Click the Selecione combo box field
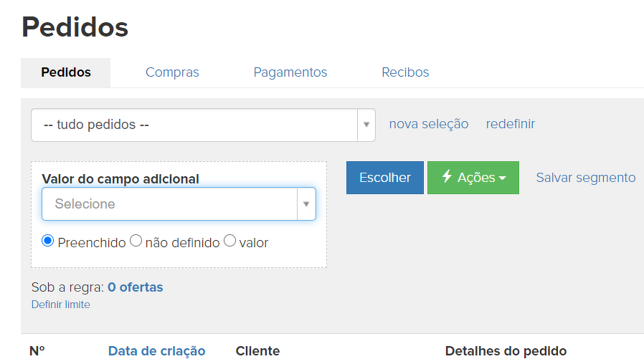Screen dimensions: 644x364 pyautogui.click(x=169, y=204)
